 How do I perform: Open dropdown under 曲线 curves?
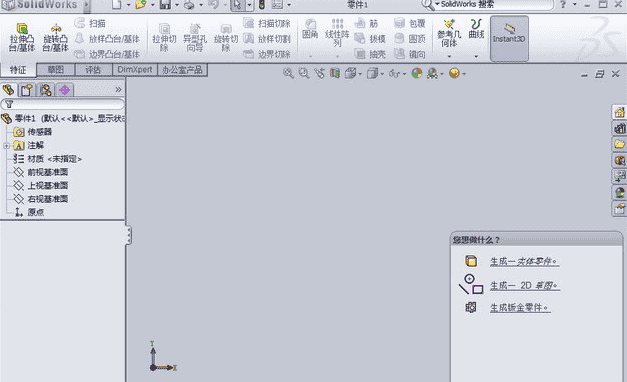point(476,56)
